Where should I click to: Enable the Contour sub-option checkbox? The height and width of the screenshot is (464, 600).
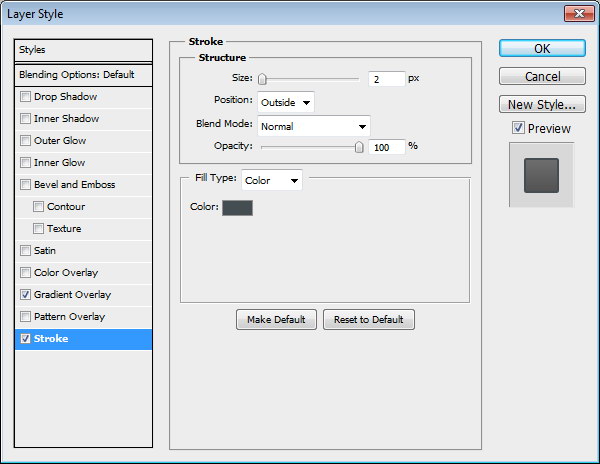pos(39,207)
